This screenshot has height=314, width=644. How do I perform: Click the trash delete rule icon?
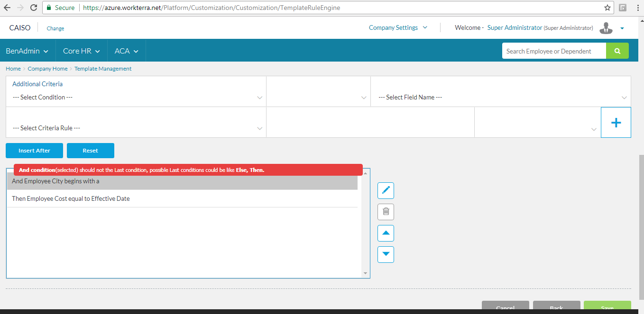coord(386,212)
